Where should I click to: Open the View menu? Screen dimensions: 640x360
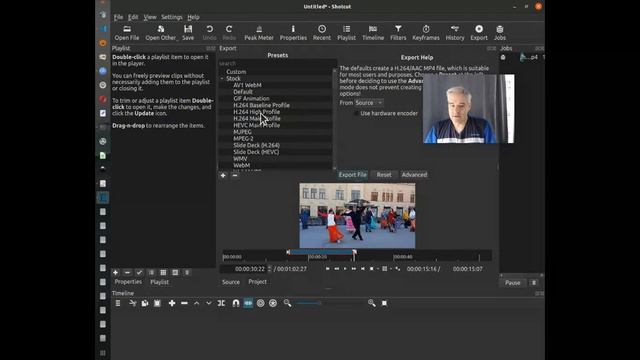150,17
